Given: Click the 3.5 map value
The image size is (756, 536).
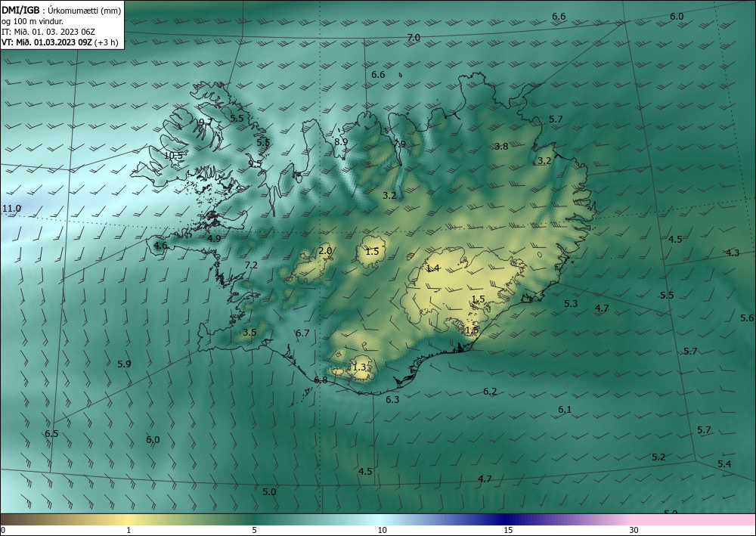Looking at the screenshot, I should pos(249,332).
